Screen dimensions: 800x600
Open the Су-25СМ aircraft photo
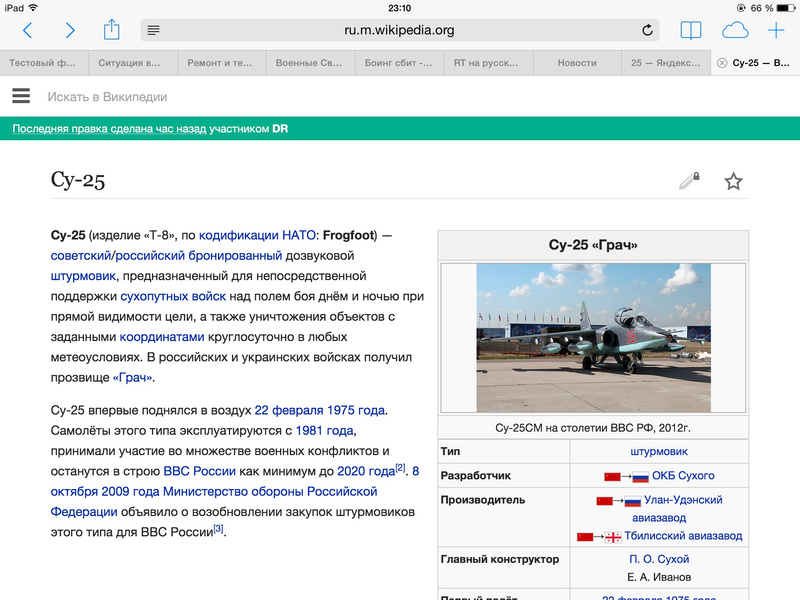click(593, 338)
